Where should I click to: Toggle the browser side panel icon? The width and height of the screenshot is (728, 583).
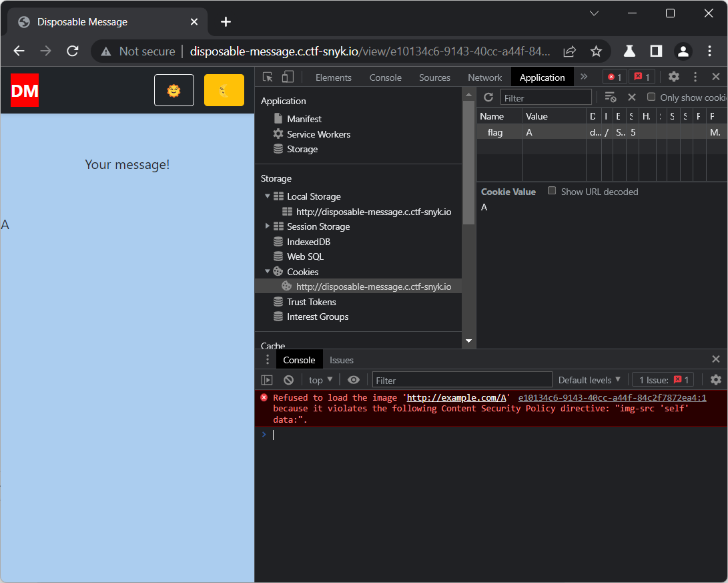pos(656,51)
